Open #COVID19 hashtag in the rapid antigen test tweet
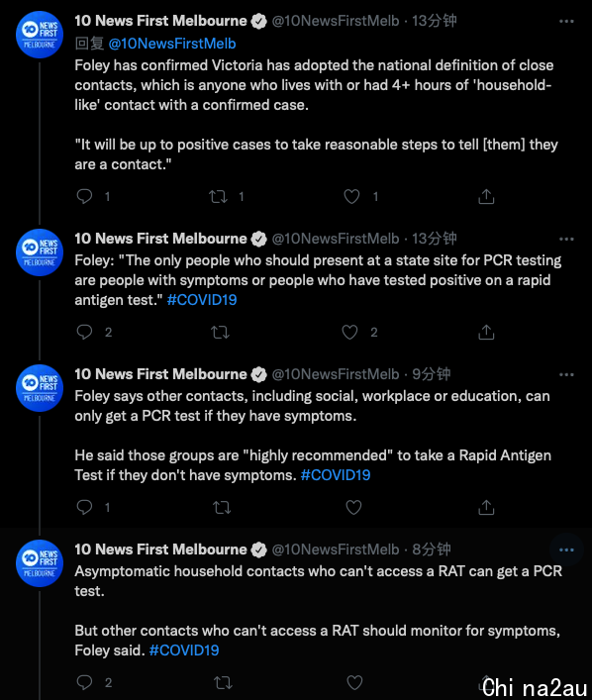Viewport: 592px width, 700px height. click(202, 300)
